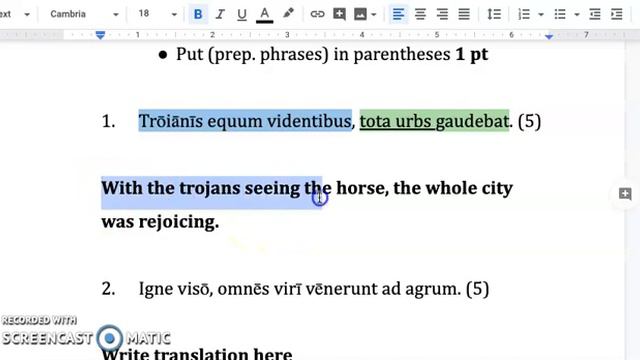Open the line spacing options

(x=494, y=14)
